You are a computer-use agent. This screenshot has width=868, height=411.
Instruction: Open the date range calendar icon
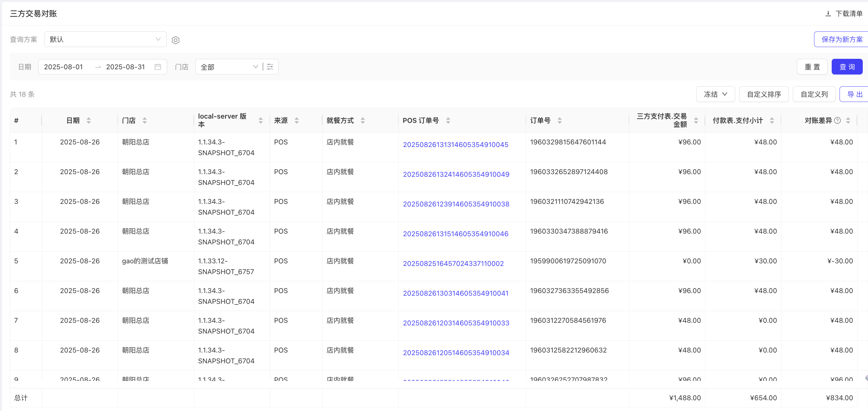coord(157,67)
